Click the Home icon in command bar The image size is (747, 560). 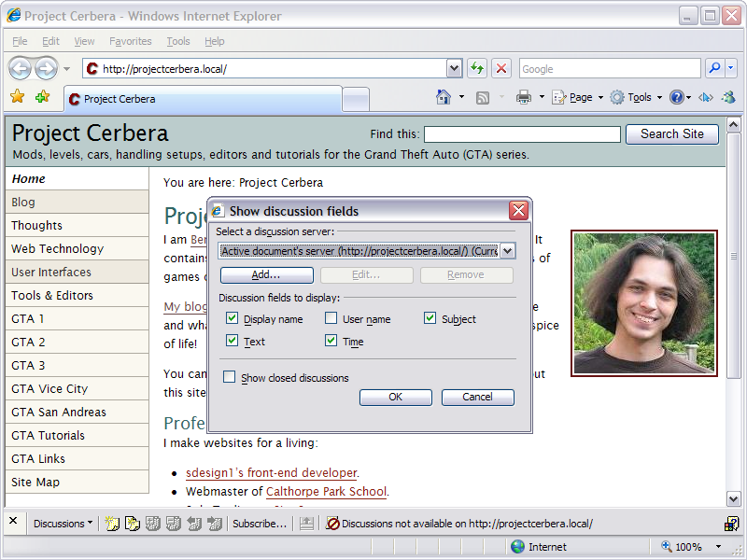[444, 97]
